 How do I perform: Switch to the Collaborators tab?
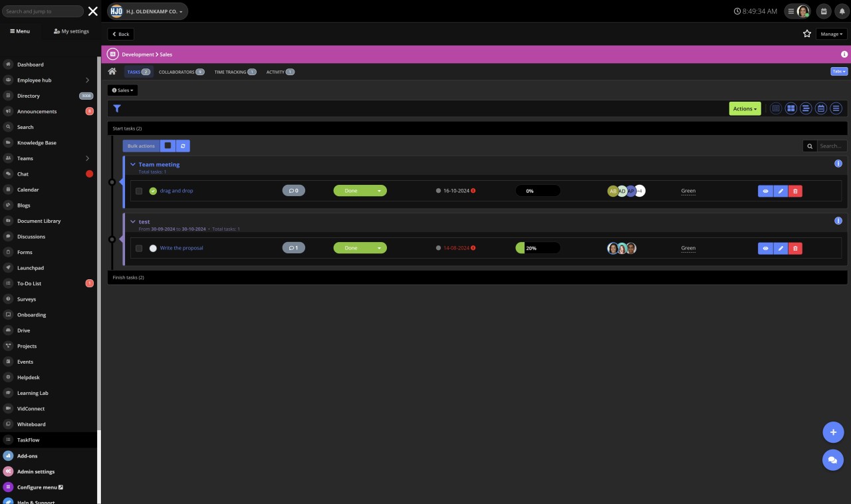coord(178,72)
